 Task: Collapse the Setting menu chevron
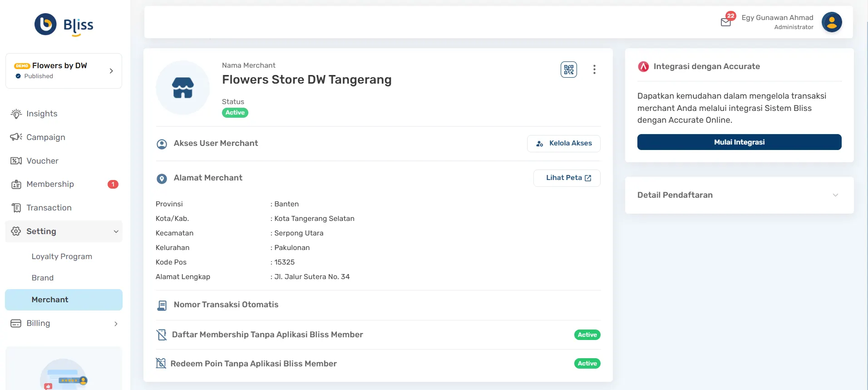click(116, 231)
